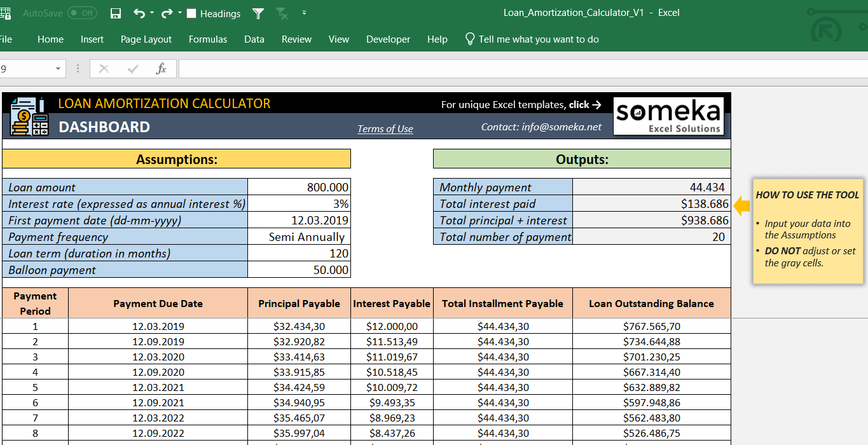Viewport: 868px width, 445px height.
Task: Select the first payment date 12.03.2019 cell
Action: 299,221
